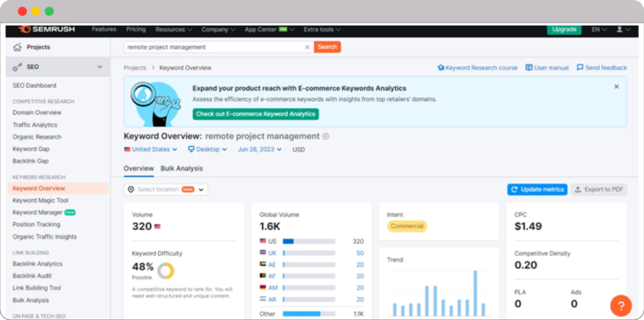Image resolution: width=644 pixels, height=320 pixels.
Task: Open the Pricing menu item
Action: [136, 29]
